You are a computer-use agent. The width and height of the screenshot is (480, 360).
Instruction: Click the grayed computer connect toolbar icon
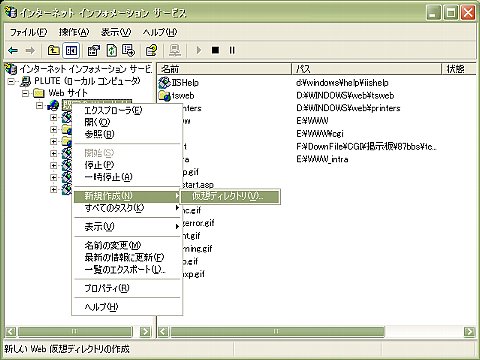click(175, 50)
